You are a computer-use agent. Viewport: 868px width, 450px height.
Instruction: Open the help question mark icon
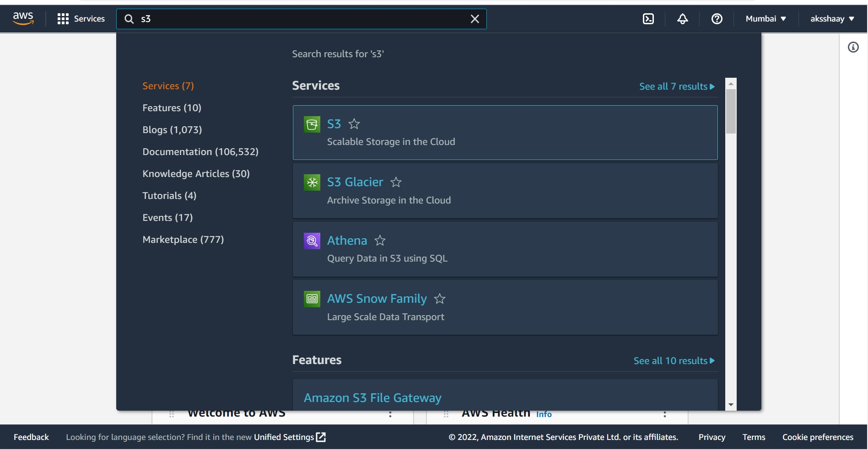click(717, 19)
